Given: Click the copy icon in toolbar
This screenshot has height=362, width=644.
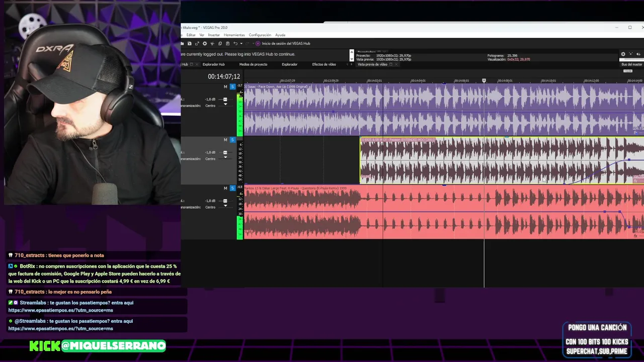Looking at the screenshot, I should coord(220,44).
